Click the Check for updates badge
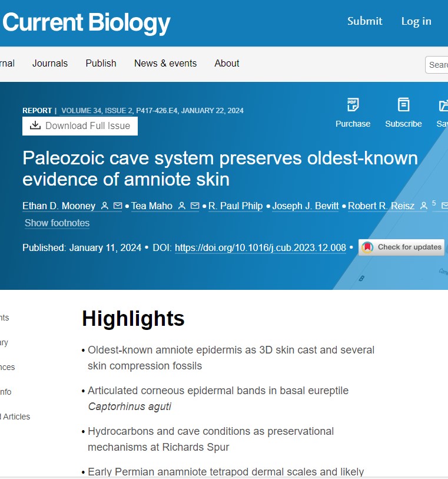 tap(401, 247)
